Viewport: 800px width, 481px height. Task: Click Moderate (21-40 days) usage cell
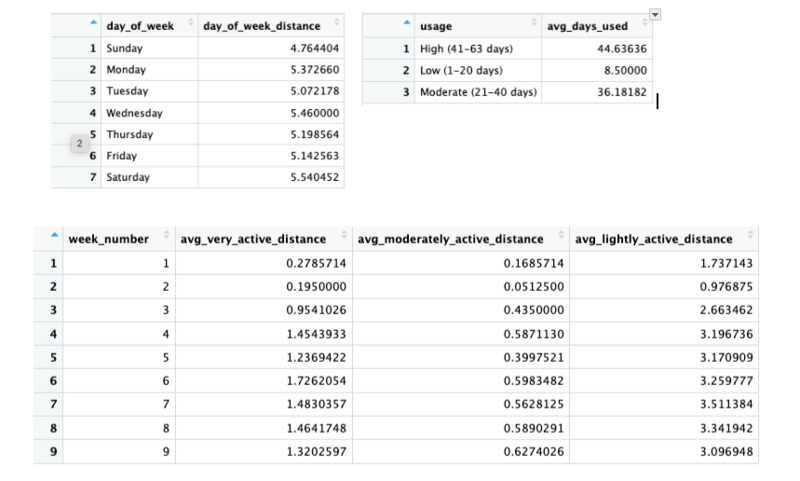point(478,92)
